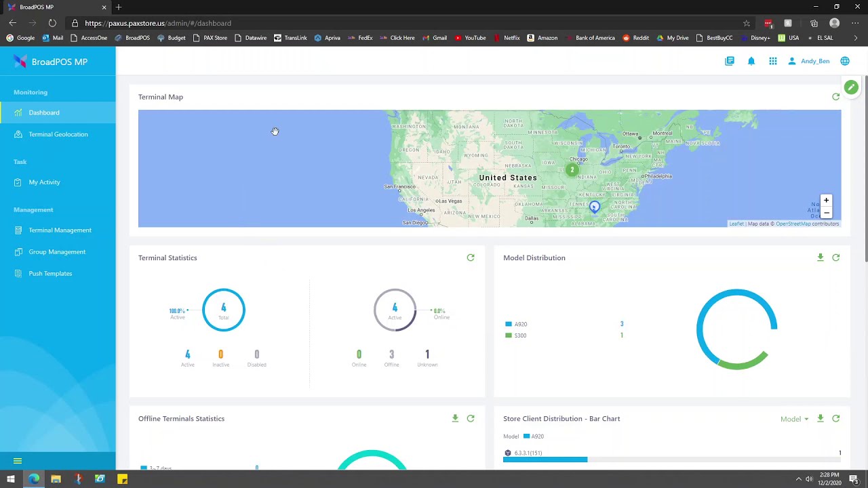Screen dimensions: 868x488
Task: Click the My Activity sidebar icon
Action: (x=18, y=182)
